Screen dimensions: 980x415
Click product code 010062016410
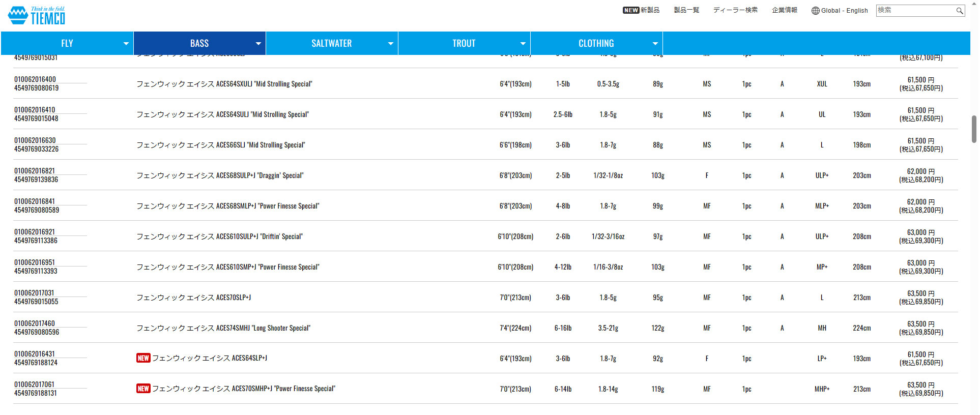(x=35, y=110)
